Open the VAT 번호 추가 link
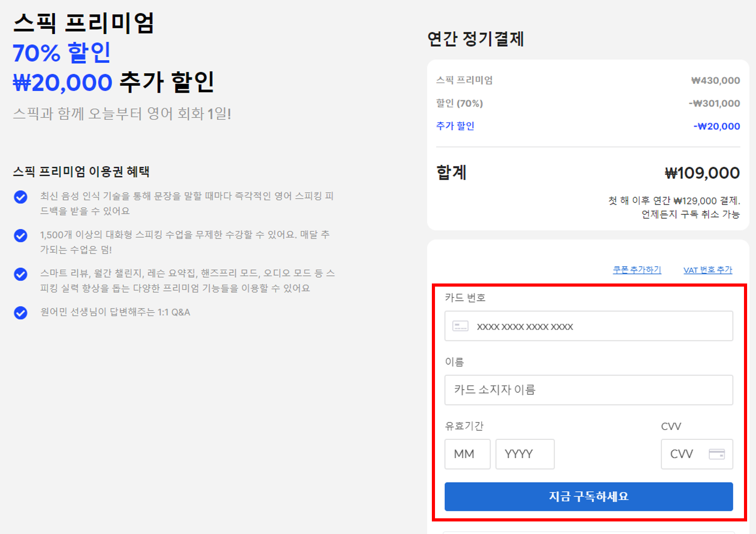The width and height of the screenshot is (756, 534). coord(708,270)
